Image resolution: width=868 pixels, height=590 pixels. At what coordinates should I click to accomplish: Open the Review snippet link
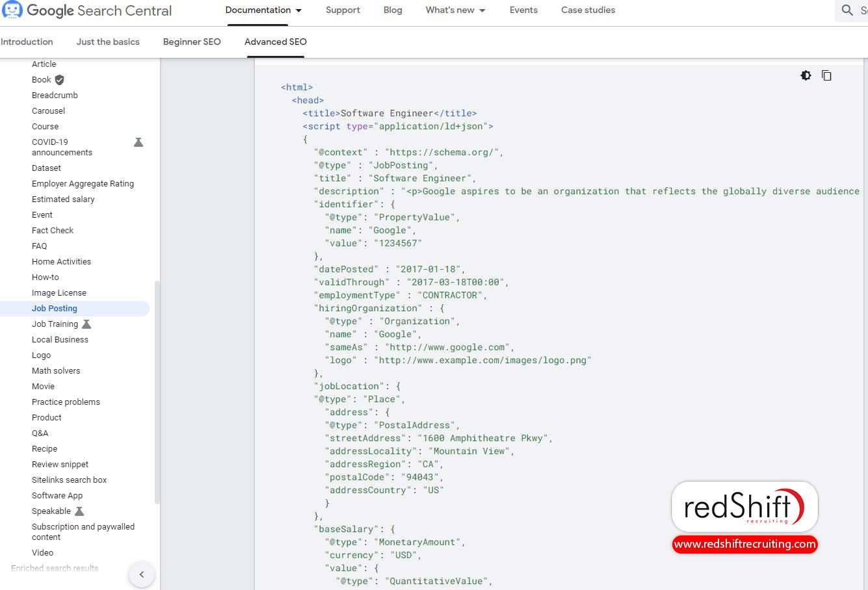tap(60, 465)
